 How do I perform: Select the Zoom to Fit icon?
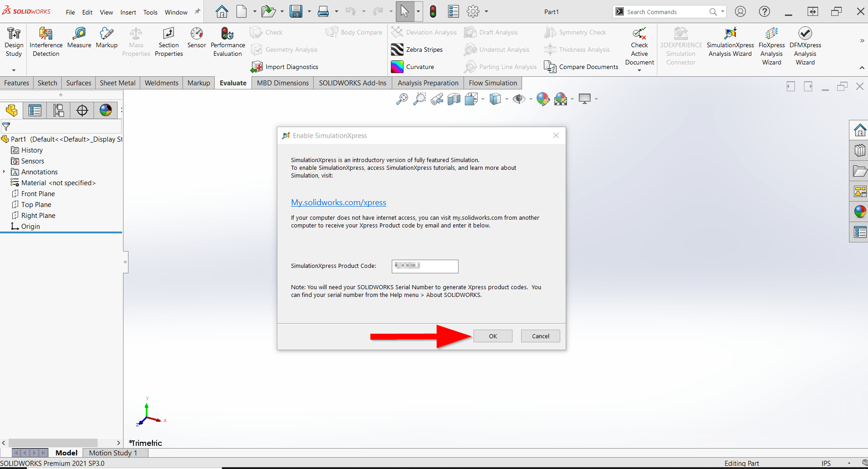tap(401, 99)
